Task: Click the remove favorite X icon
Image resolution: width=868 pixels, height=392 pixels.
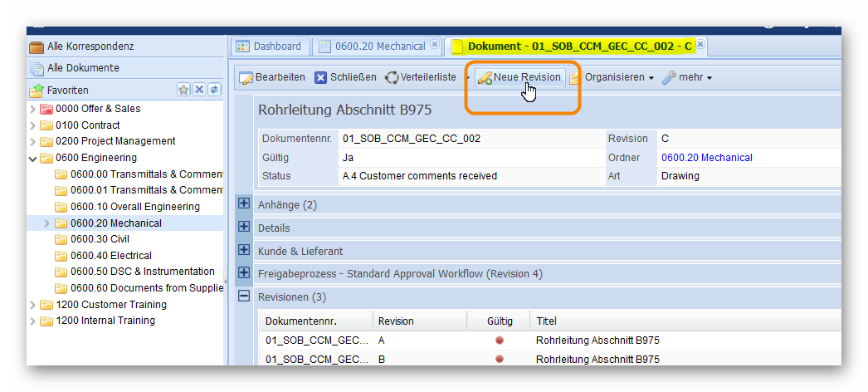Action: point(199,90)
